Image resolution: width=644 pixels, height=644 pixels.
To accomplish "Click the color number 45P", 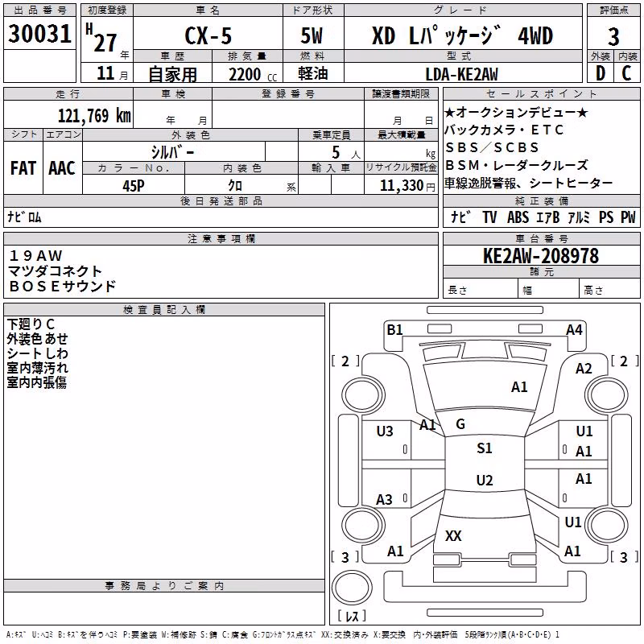I will [134, 186].
